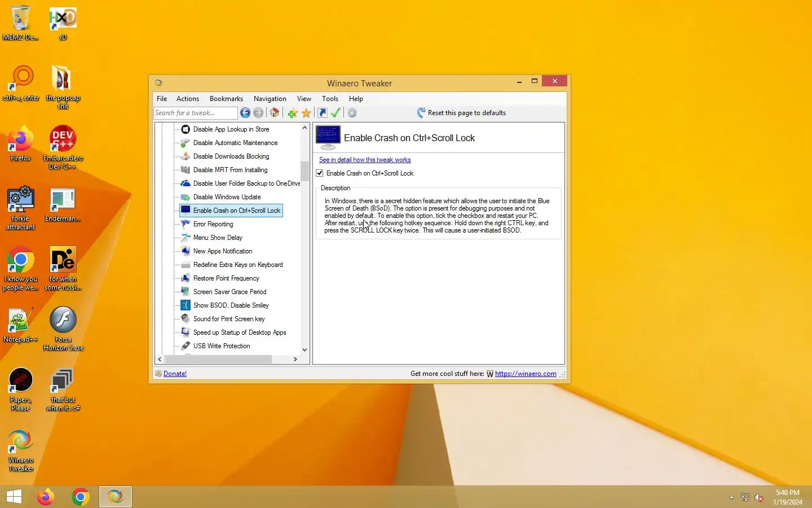Select the Papers, Please desktop shortcut

21,389
